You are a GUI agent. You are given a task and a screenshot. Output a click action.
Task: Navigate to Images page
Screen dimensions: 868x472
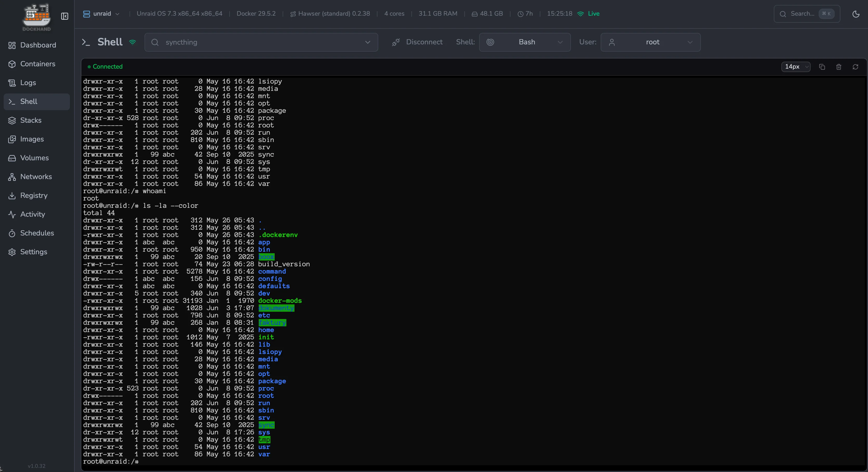(37, 139)
